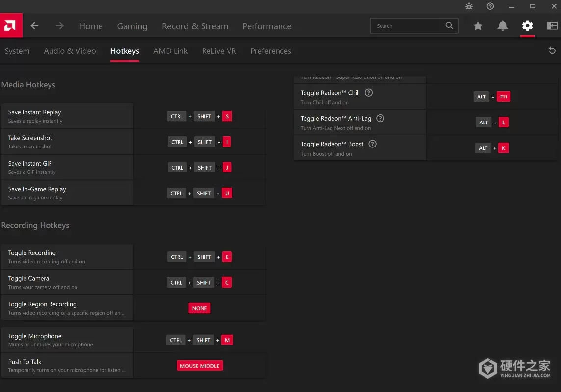Click the Toggle Region Recording label
561x392 pixels.
(x=42, y=304)
